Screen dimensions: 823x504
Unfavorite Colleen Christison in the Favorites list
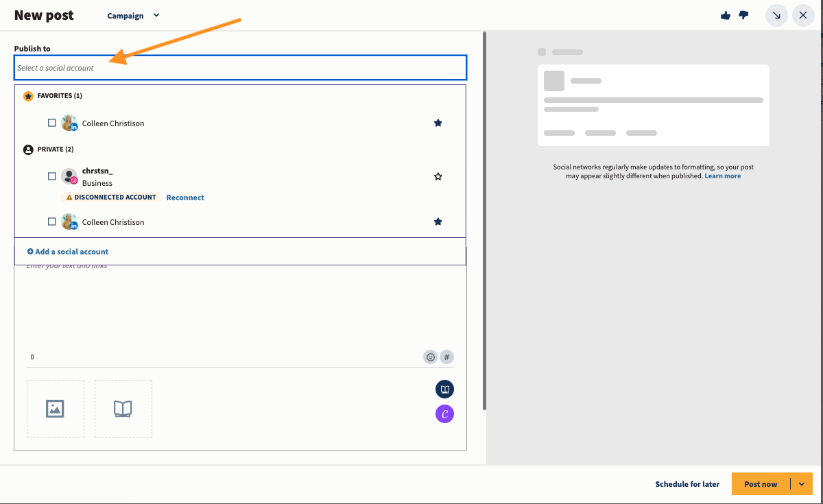click(x=438, y=123)
